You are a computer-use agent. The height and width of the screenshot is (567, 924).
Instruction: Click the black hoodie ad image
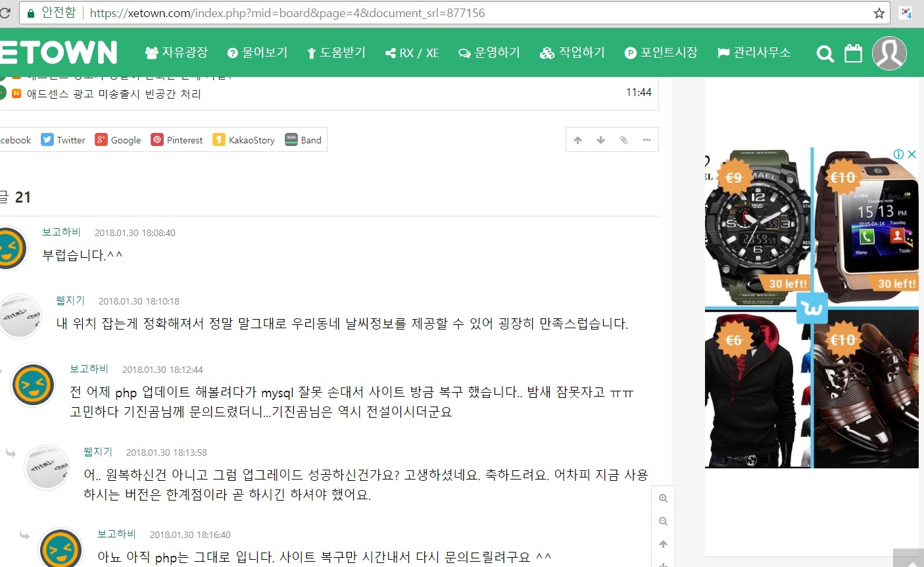(x=758, y=389)
